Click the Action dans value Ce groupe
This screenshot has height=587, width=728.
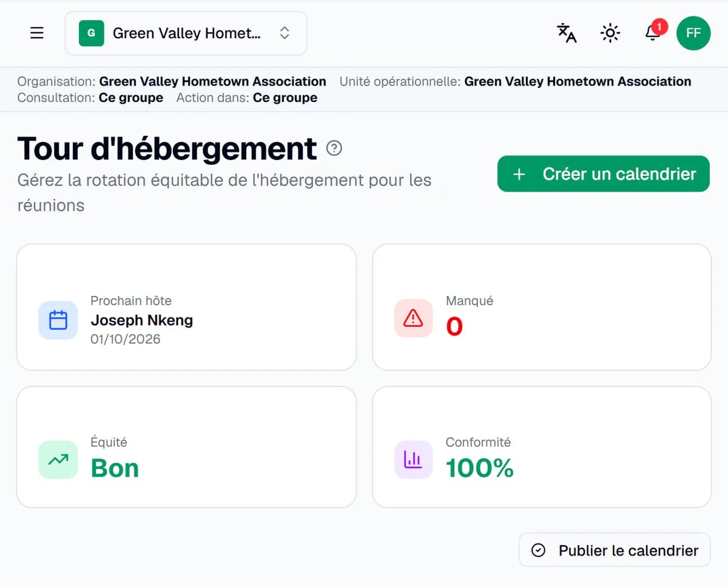pos(285,98)
